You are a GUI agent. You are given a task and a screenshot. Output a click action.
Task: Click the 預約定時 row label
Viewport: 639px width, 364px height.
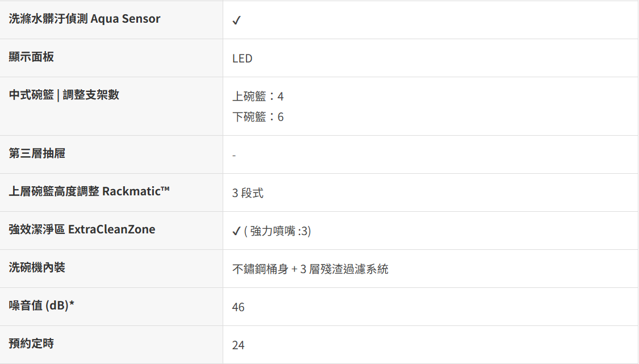[x=31, y=344]
